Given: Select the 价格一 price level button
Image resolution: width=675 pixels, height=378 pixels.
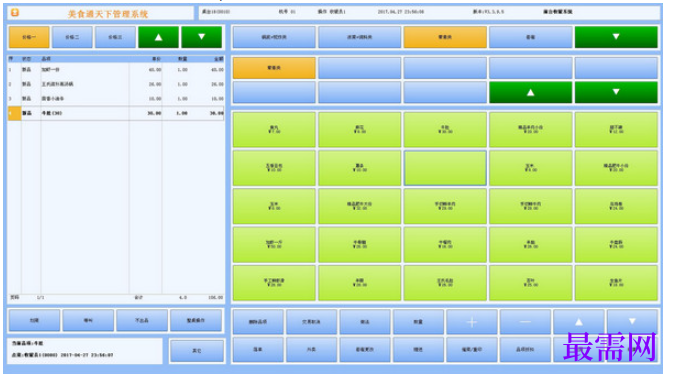Looking at the screenshot, I should 29,37.
